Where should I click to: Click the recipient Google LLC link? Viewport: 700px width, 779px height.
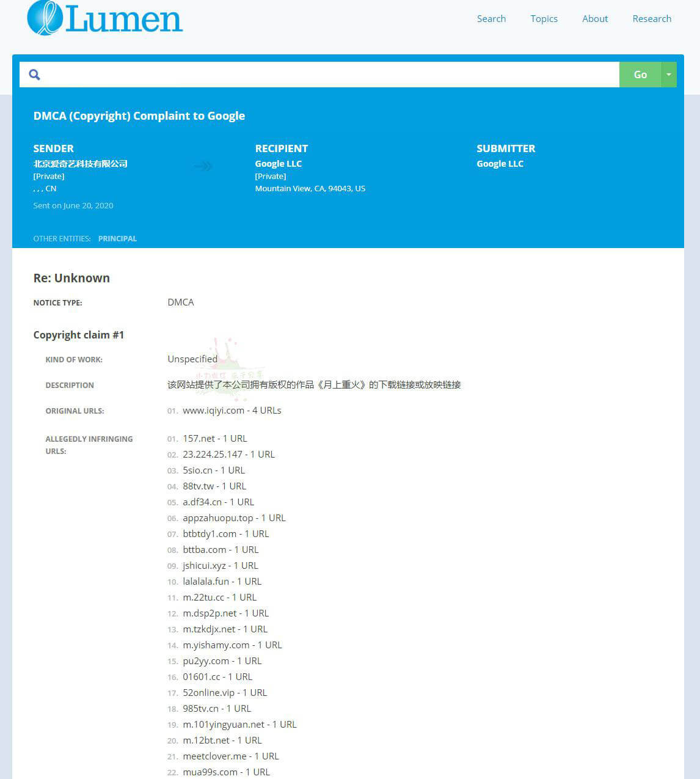pos(278,164)
